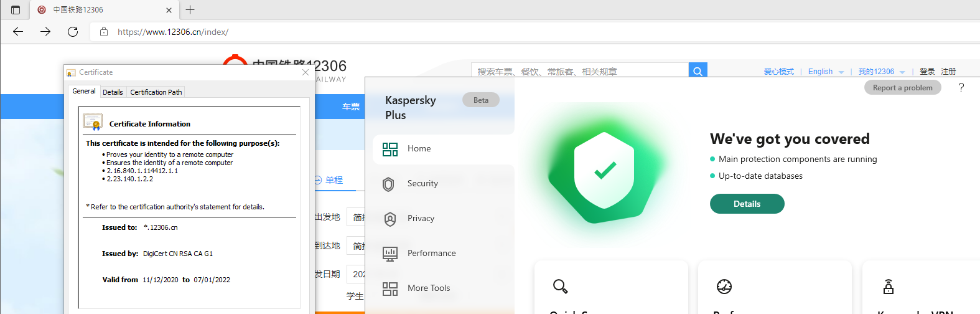Open the Certification Path tab
Viewport: 980px width, 314px height.
[x=156, y=92]
